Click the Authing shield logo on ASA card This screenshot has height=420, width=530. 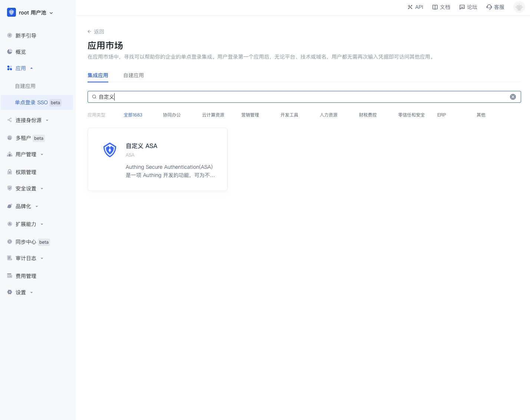coord(110,150)
